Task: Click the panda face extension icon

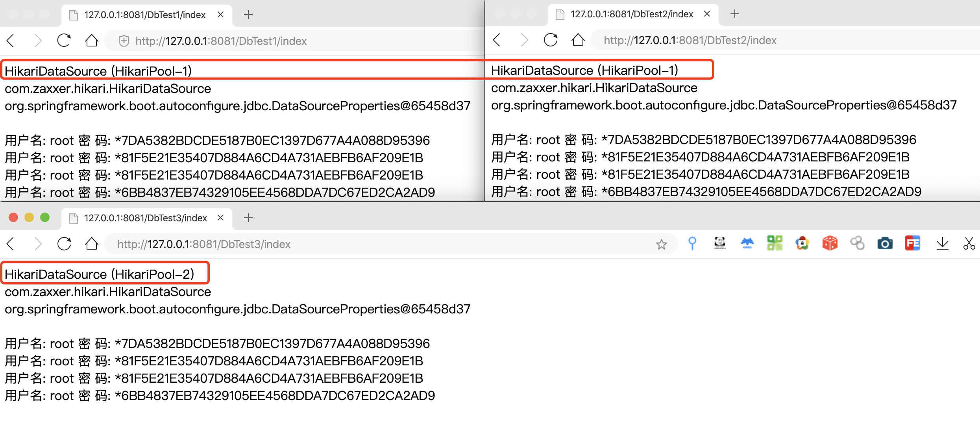Action: coord(719,243)
